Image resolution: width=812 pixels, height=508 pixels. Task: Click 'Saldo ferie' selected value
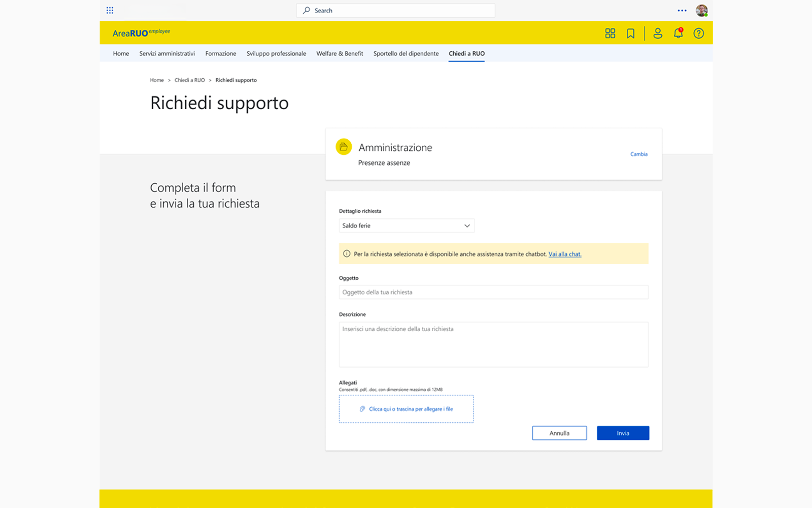(x=356, y=226)
